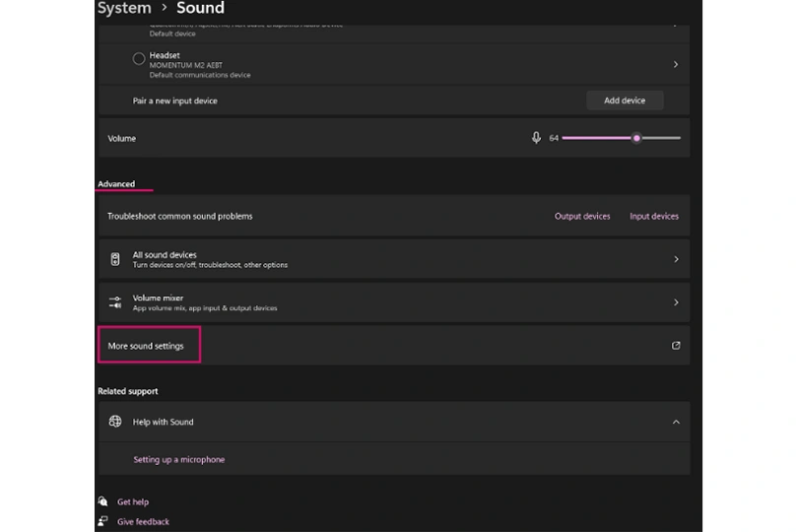Open the Give feedback link text

coord(143,521)
